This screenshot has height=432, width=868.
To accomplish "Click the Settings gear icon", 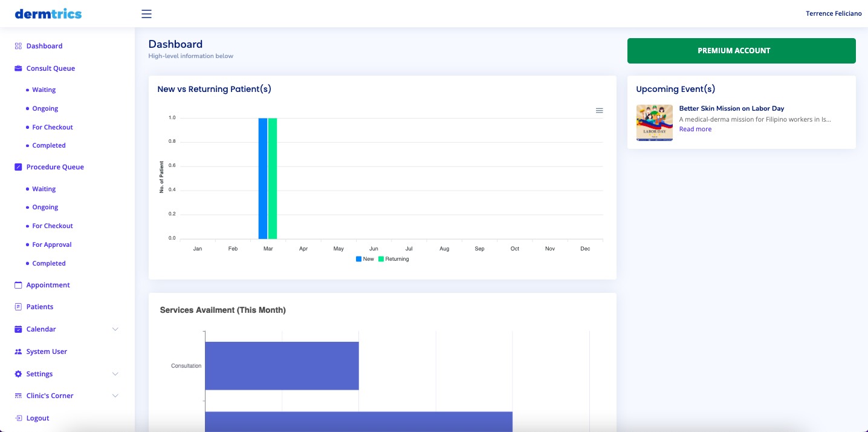I will point(18,374).
